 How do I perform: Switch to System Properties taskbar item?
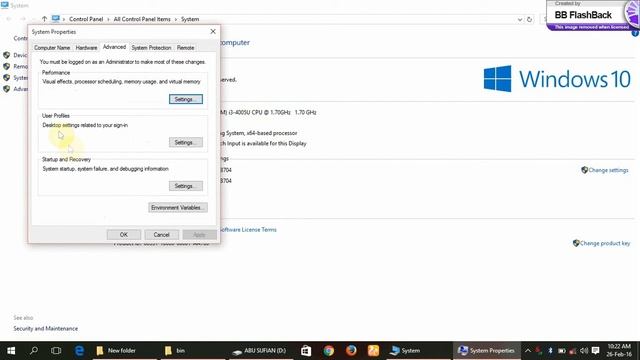487,351
